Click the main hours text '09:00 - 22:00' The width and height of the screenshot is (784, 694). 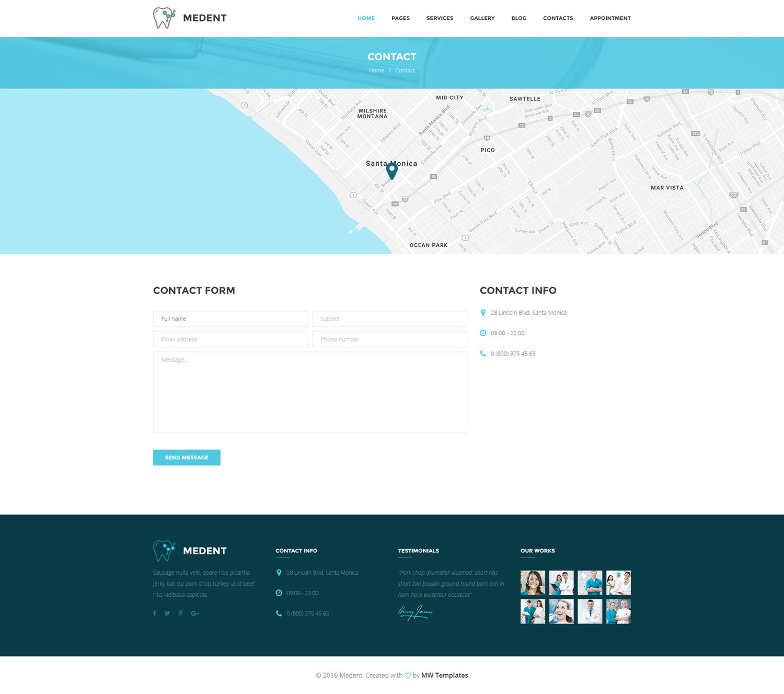[x=508, y=333]
